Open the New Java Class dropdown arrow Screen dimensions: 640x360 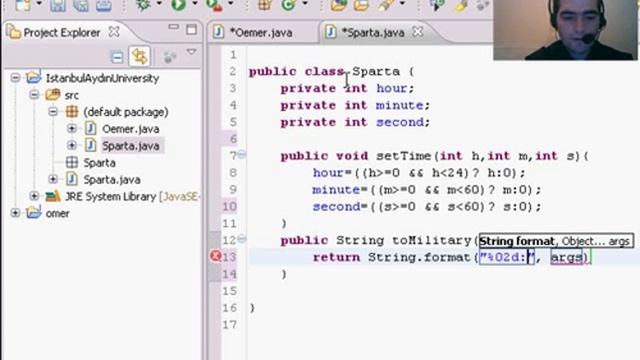coord(305,4)
